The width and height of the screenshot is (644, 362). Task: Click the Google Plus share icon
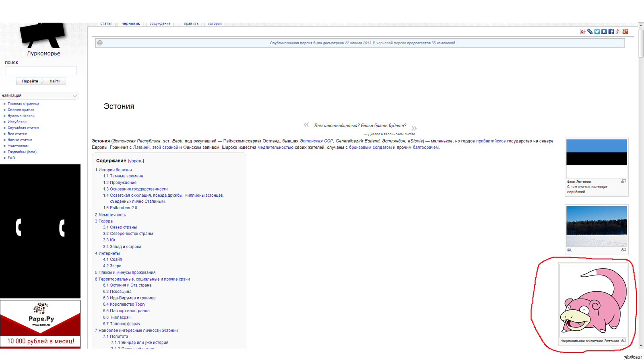[625, 32]
